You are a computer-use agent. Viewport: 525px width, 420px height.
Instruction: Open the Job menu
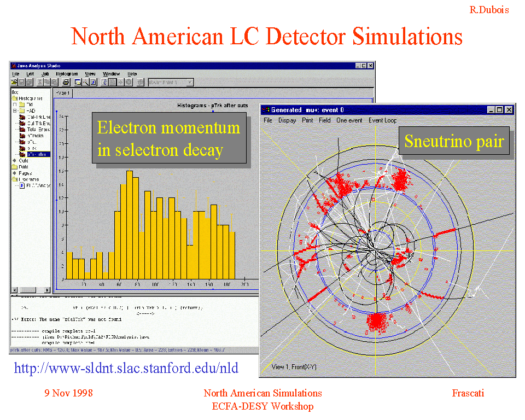pyautogui.click(x=45, y=74)
